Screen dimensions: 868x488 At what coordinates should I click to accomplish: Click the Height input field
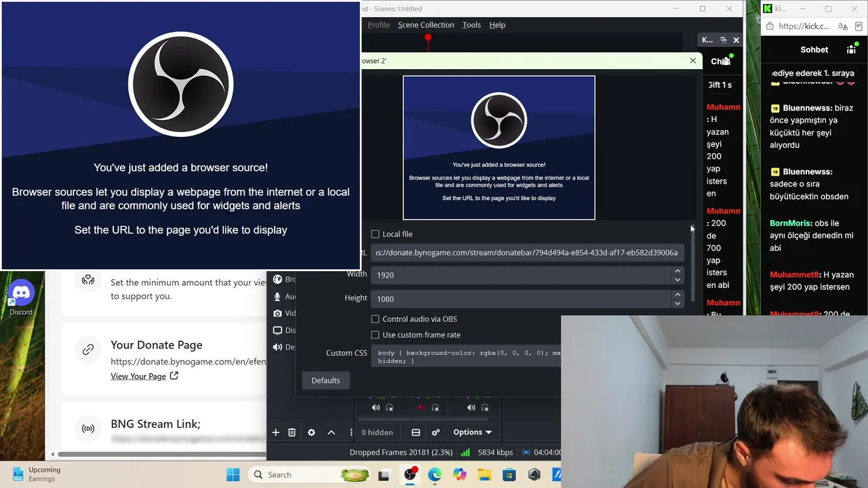click(521, 299)
